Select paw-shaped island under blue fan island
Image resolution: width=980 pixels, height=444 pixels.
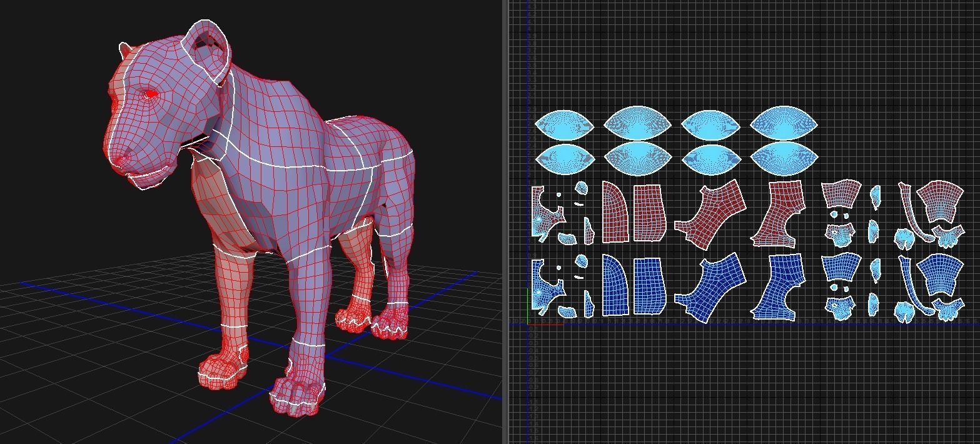click(948, 310)
